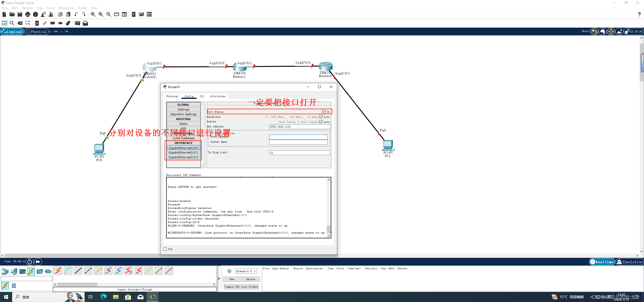The height and width of the screenshot is (302, 644).
Task: Choose the Delete tool
Action: 20,23
